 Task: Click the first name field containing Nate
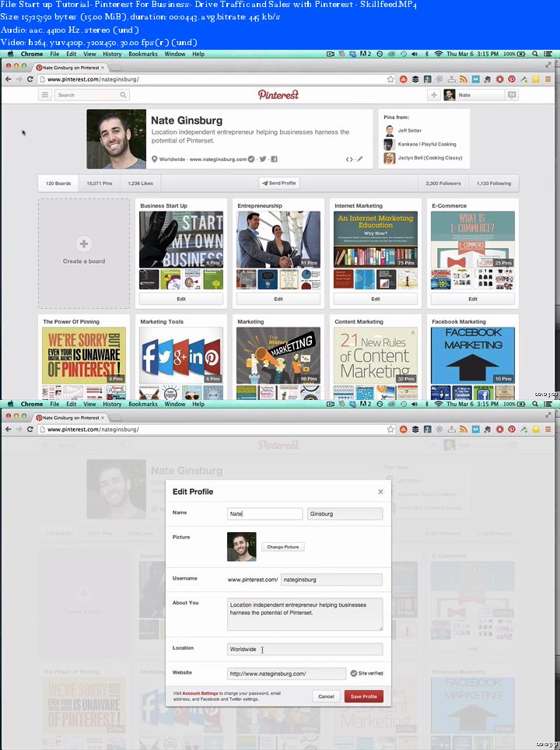click(x=264, y=513)
